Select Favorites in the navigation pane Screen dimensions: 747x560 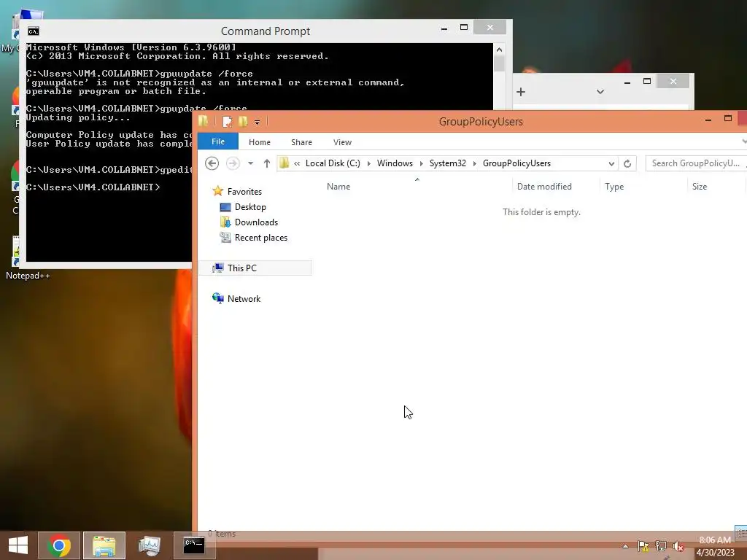click(x=244, y=192)
